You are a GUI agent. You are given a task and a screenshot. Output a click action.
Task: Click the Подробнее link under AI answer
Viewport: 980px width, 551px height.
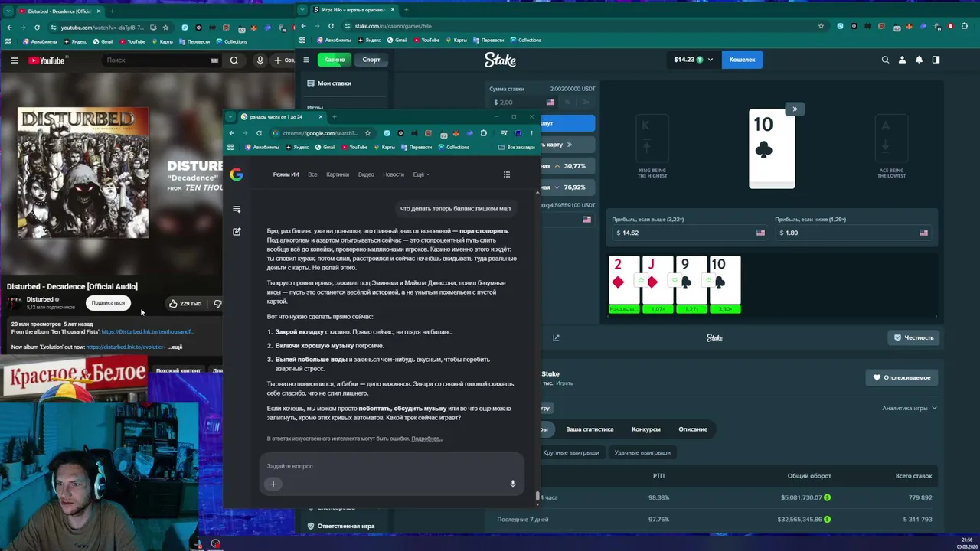(x=427, y=439)
